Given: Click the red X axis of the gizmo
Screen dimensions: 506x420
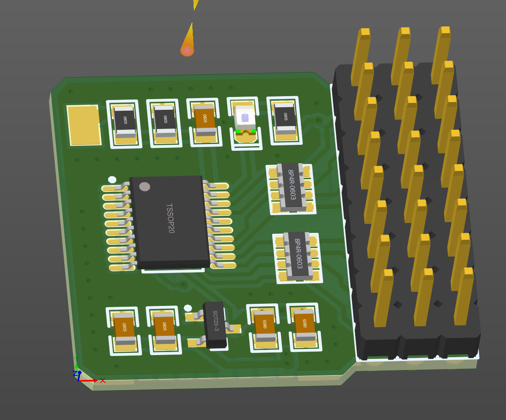Looking at the screenshot, I should (88, 381).
